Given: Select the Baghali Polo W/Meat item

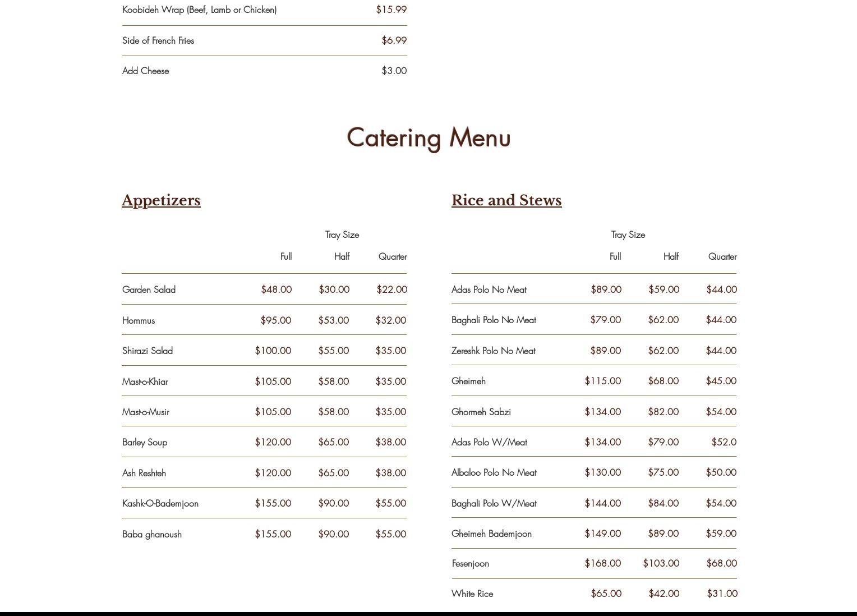Looking at the screenshot, I should point(494,503).
